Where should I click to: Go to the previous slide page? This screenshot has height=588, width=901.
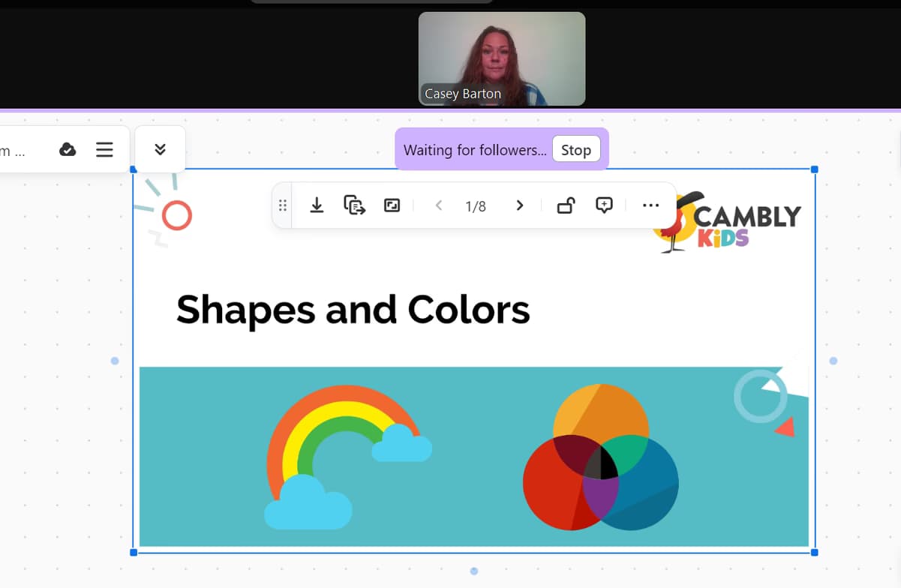pyautogui.click(x=440, y=205)
